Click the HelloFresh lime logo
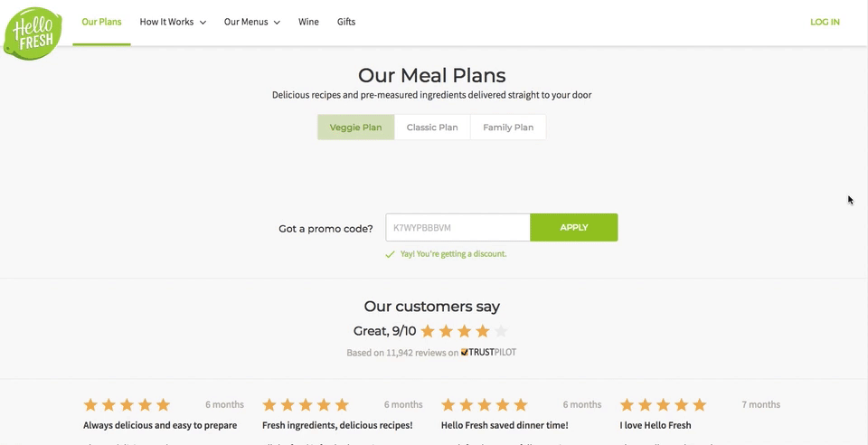The width and height of the screenshot is (868, 445). pos(33,33)
